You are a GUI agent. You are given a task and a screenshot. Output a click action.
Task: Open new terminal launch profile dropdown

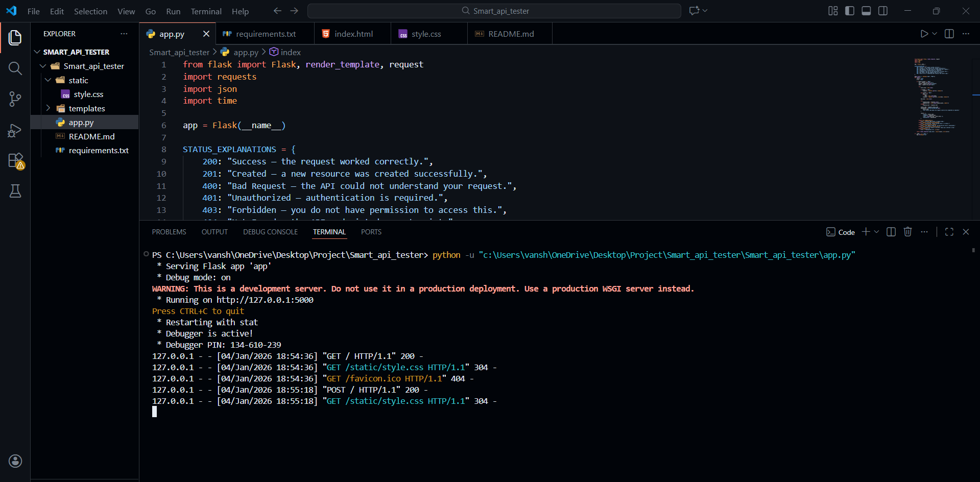click(x=877, y=232)
